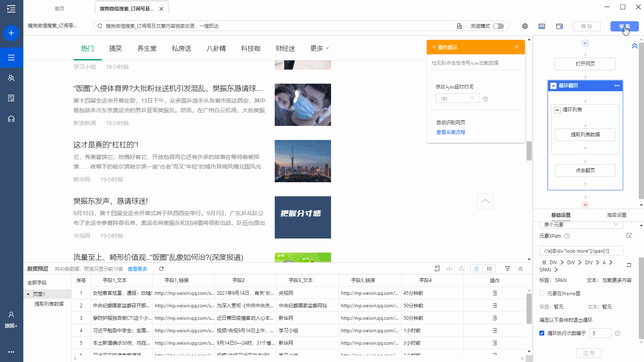Switch to the 高级设置 tab

click(616, 215)
